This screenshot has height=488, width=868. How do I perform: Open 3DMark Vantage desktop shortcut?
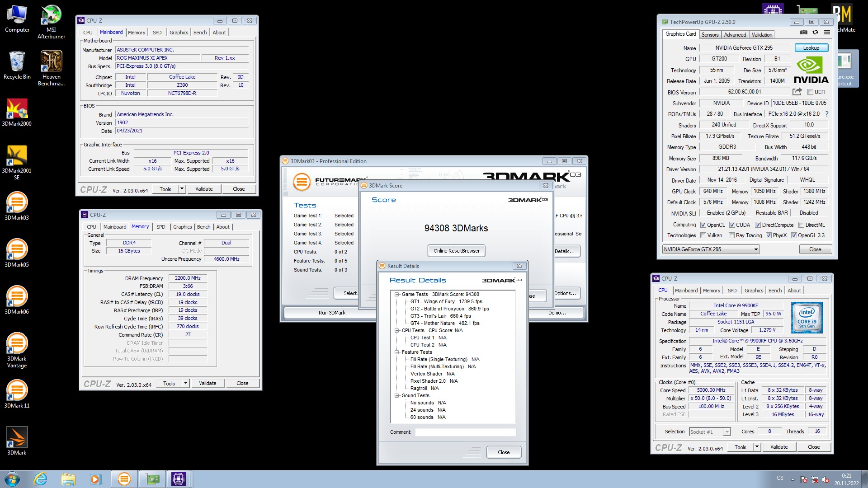(x=17, y=351)
